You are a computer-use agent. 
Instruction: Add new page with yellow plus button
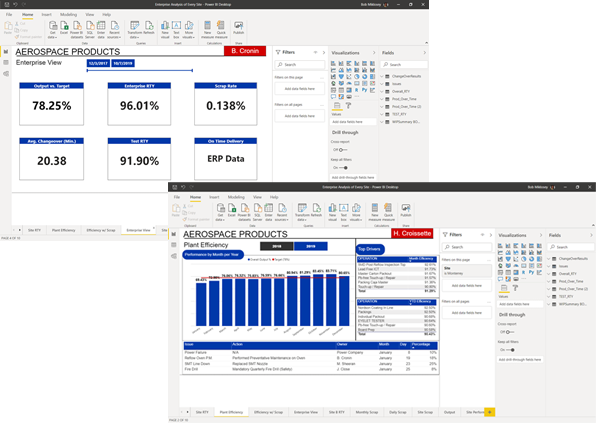pos(489,412)
